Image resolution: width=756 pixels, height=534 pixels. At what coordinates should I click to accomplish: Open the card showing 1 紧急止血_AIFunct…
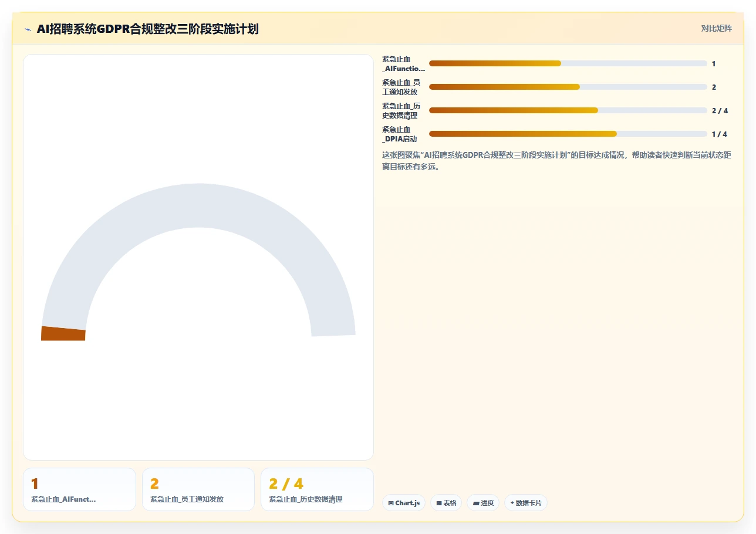click(x=79, y=489)
